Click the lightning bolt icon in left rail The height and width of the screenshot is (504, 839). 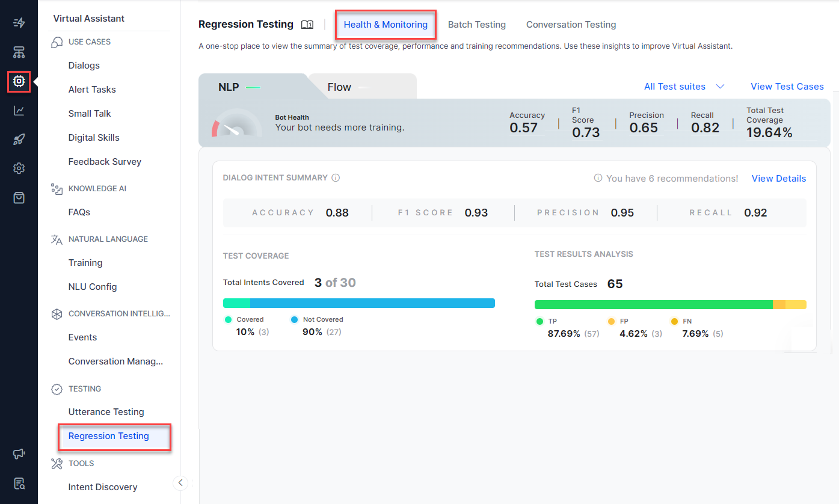(x=19, y=23)
